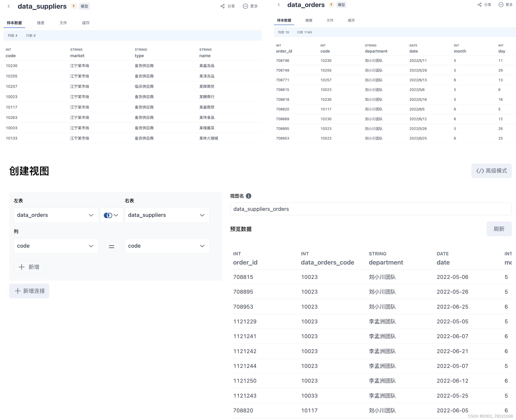This screenshot has width=516, height=420.
Task: Switch to 缓存 tab in data_suppliers
Action: coord(86,23)
